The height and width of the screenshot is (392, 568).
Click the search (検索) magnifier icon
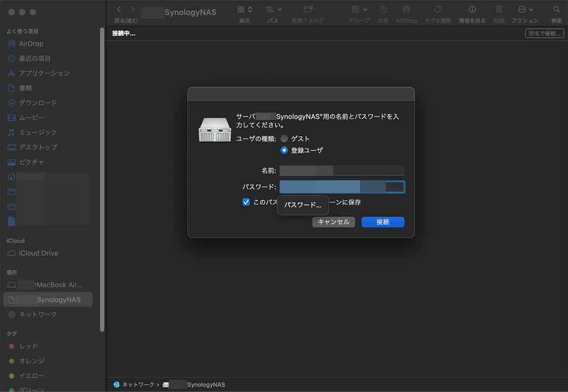coord(556,9)
